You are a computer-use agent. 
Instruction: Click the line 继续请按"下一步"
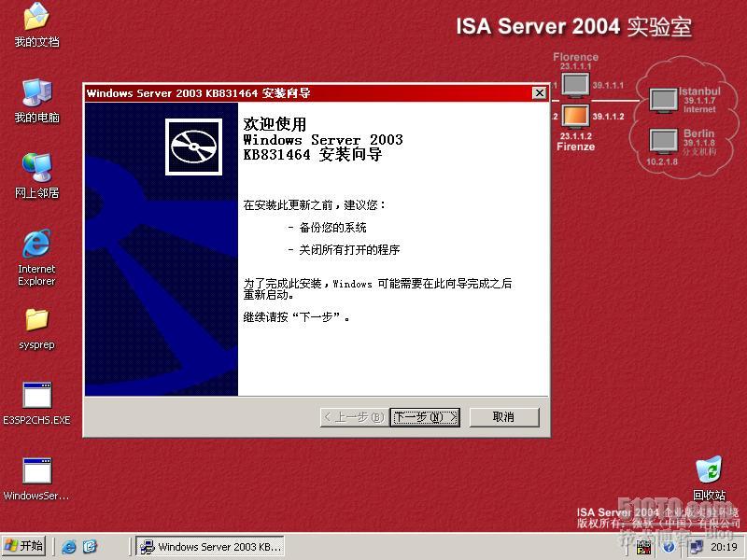(x=297, y=317)
